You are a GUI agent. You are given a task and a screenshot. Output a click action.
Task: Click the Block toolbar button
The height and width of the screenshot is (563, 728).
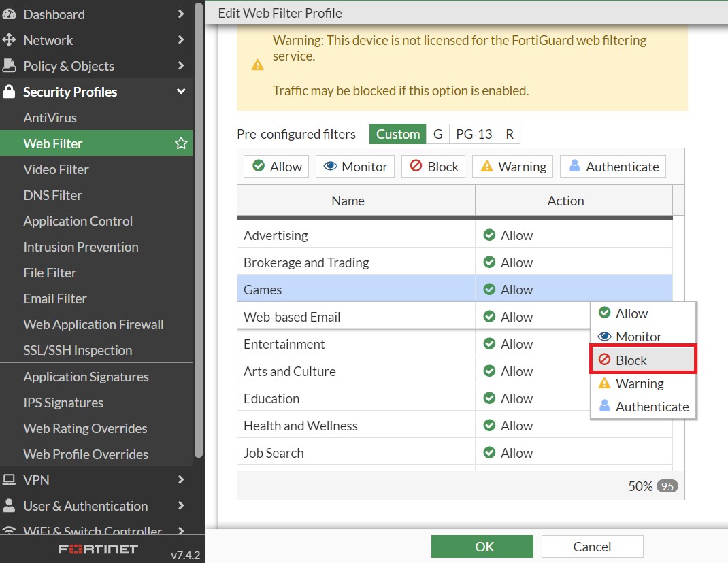click(x=433, y=167)
